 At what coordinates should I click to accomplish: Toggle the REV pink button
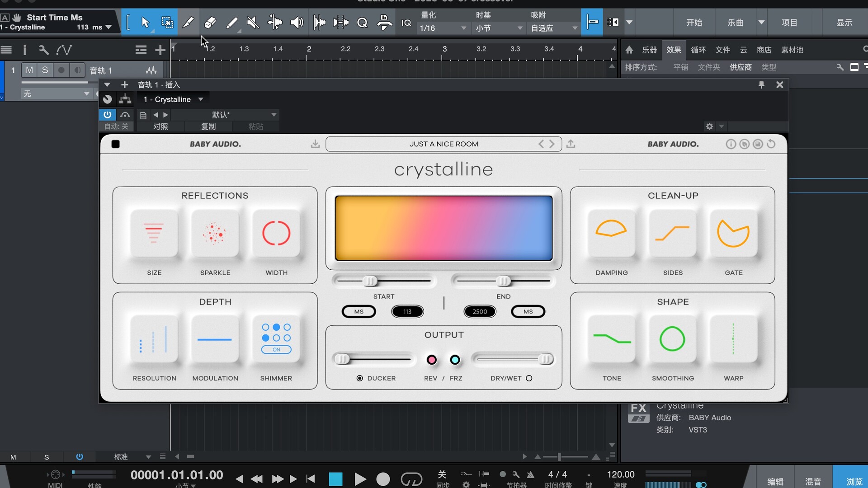tap(432, 360)
